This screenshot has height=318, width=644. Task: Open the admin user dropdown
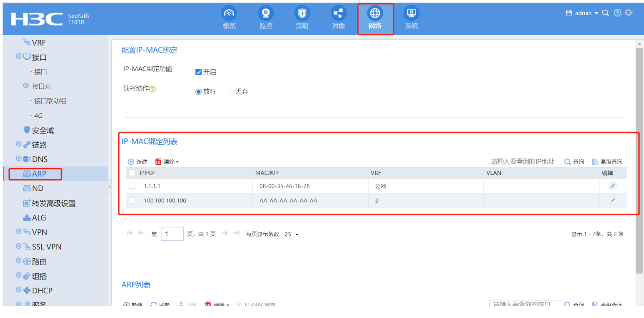pyautogui.click(x=587, y=13)
